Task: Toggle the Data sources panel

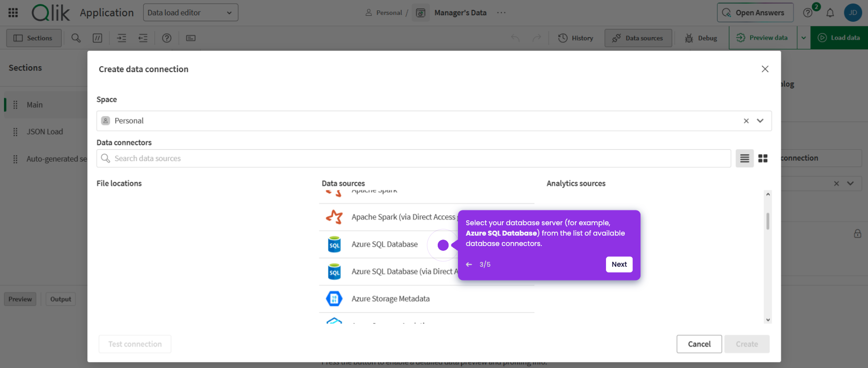Action: click(x=638, y=38)
